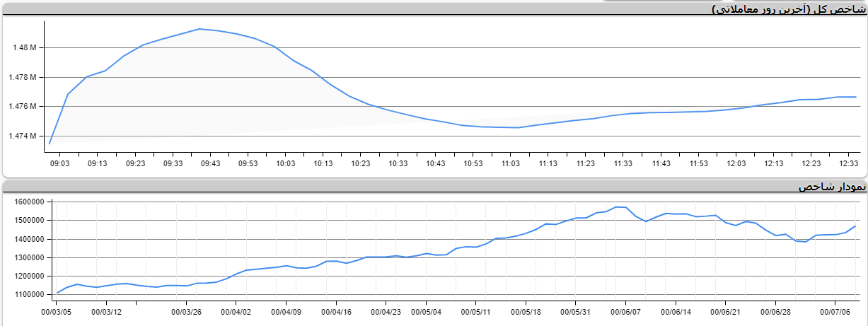This screenshot has height=326, width=868.
Task: Click the 09:43 time label on intraday chart
Action: coord(210,163)
